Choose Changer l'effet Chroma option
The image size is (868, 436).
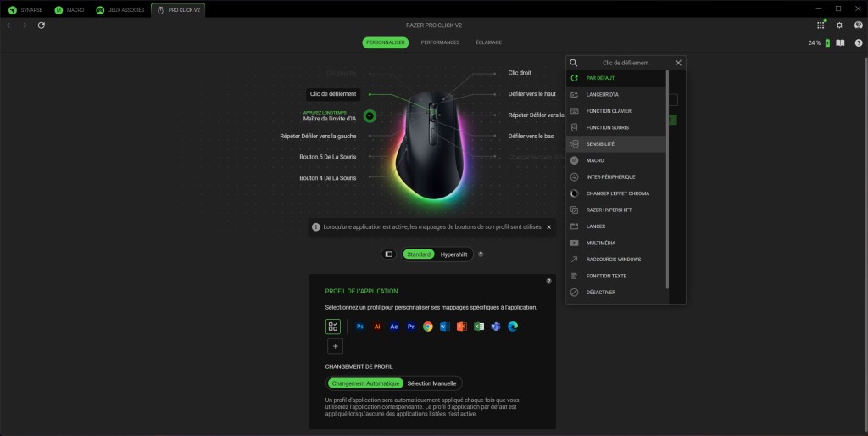[615, 193]
